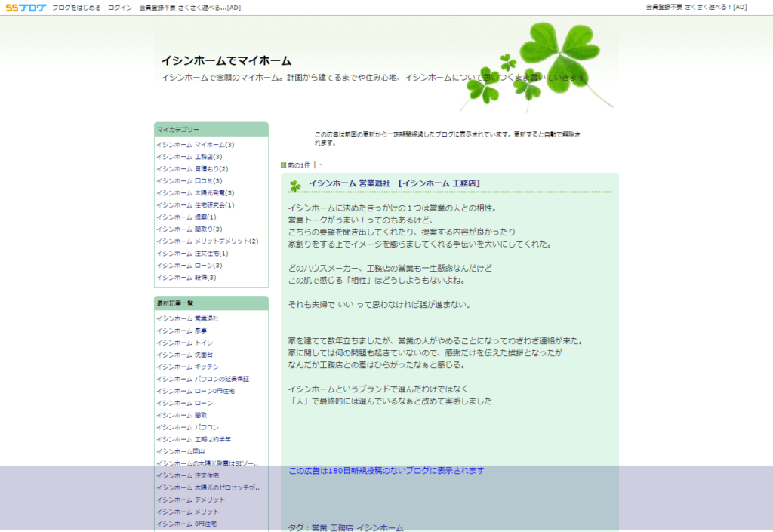The width and height of the screenshot is (773, 532).
Task: Open recent article イシンホームの太陽光発電はSIソー..
Action: [x=207, y=463]
